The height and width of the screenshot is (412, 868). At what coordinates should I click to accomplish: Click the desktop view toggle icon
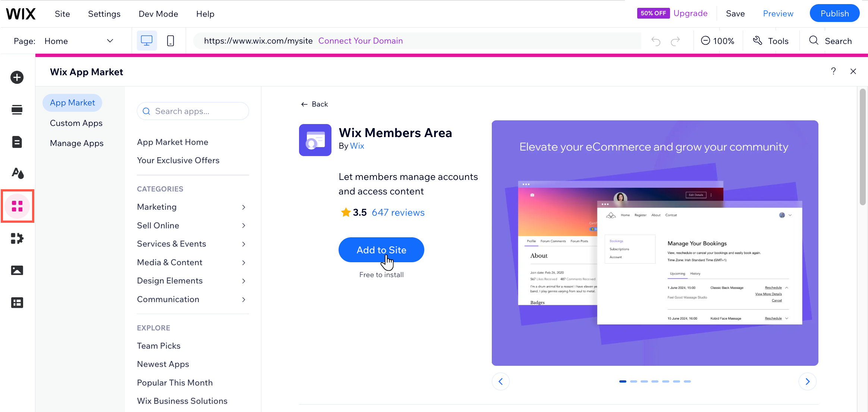coord(147,41)
